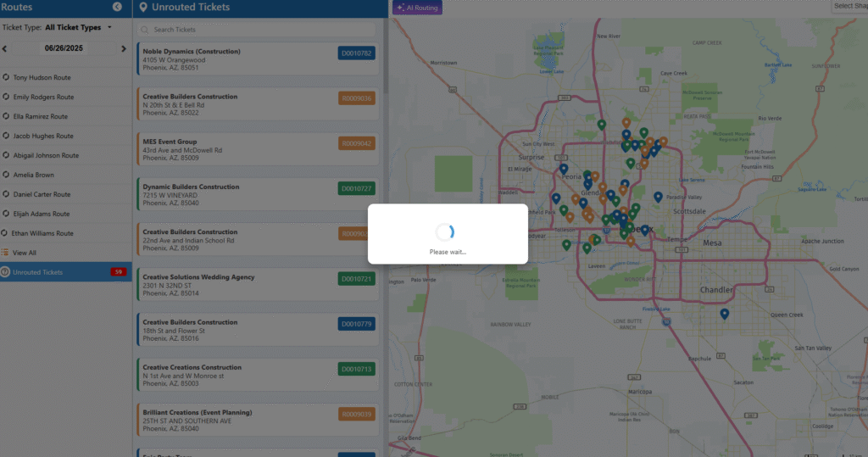Click the icon beside Unrouted Tickets sidebar entry
The width and height of the screenshot is (868, 457).
pyautogui.click(x=5, y=272)
